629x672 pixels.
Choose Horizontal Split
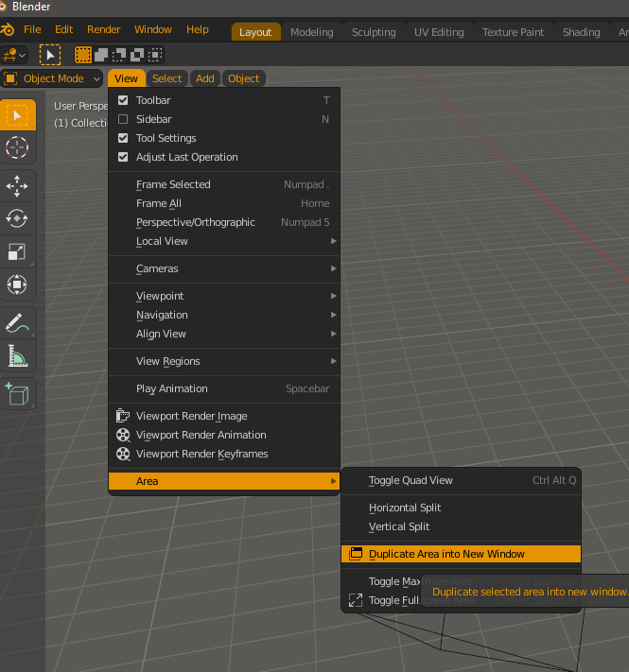[x=462, y=508]
